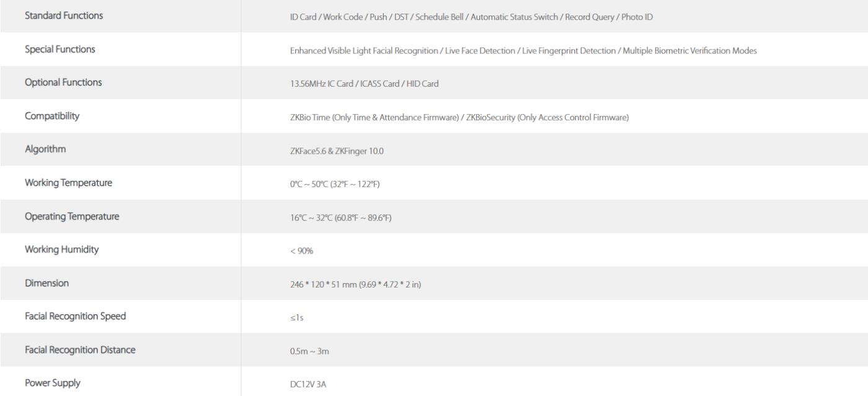The height and width of the screenshot is (396, 868).
Task: Click the Optional Functions label
Action: pyautogui.click(x=63, y=83)
